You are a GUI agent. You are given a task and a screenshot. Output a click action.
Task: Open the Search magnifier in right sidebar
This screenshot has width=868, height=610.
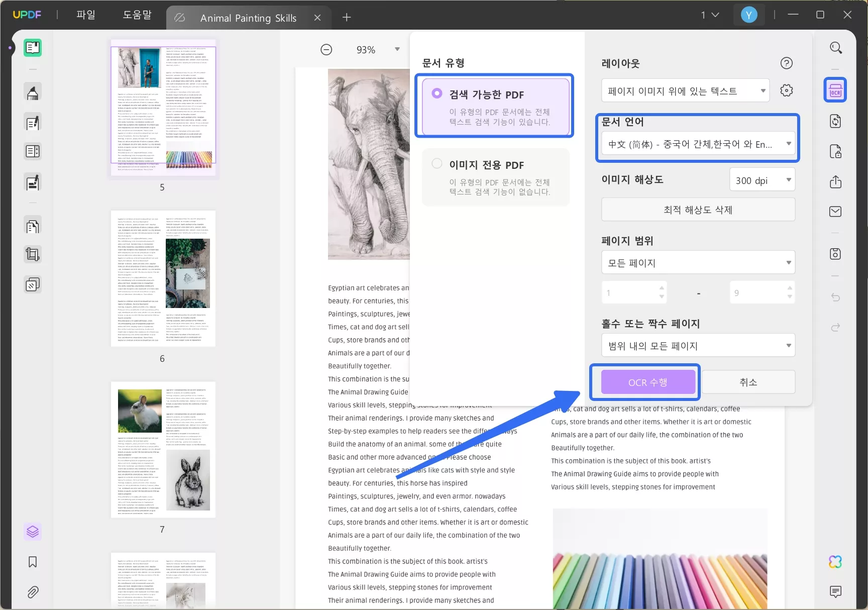coord(835,48)
